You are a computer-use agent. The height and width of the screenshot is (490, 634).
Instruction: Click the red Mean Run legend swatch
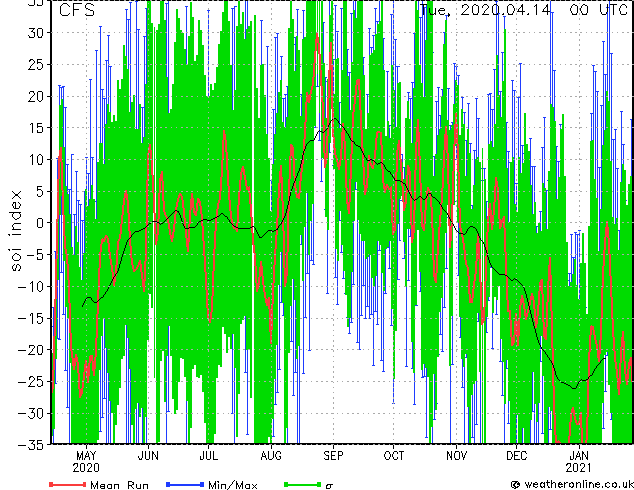click(68, 484)
